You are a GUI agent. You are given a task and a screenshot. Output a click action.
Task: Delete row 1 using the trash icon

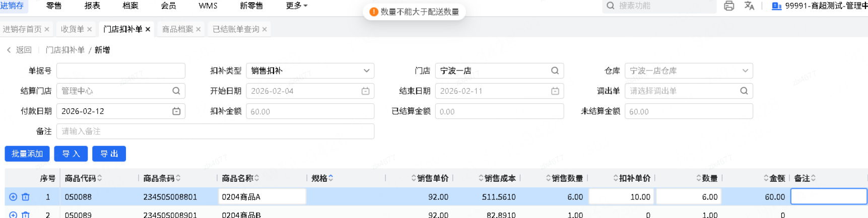(x=26, y=197)
